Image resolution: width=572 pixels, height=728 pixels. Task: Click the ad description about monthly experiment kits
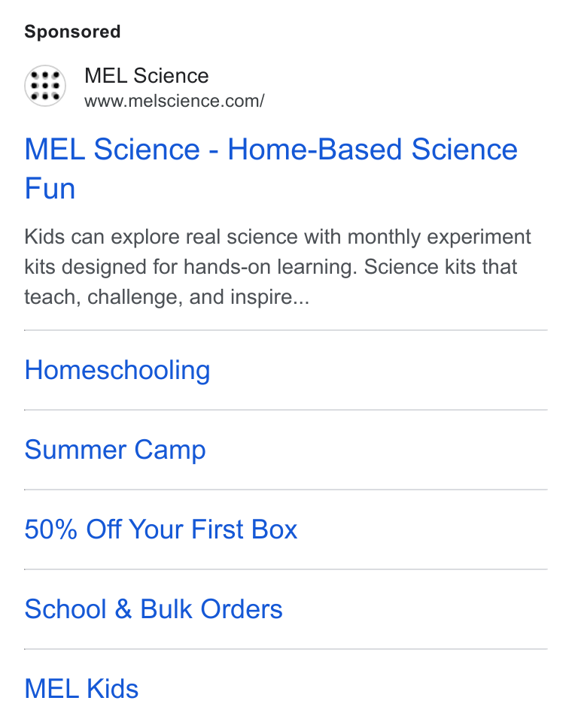tap(278, 267)
